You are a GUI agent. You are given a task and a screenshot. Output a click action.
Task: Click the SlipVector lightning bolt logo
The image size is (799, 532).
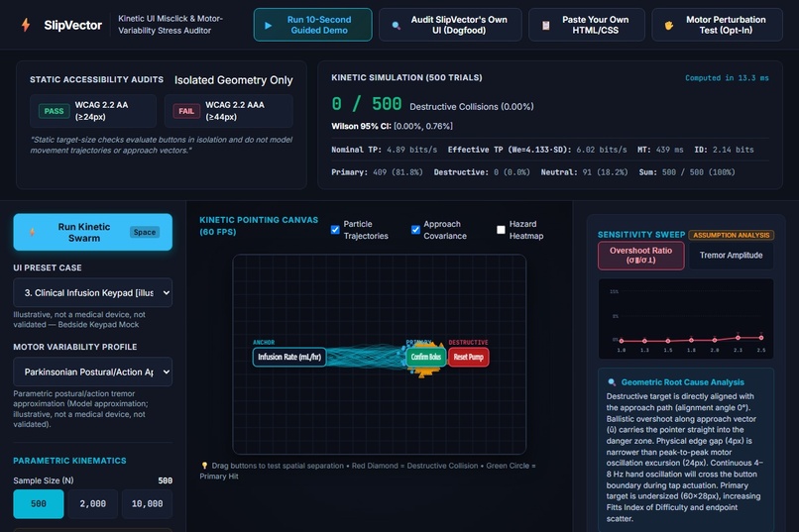(x=26, y=25)
